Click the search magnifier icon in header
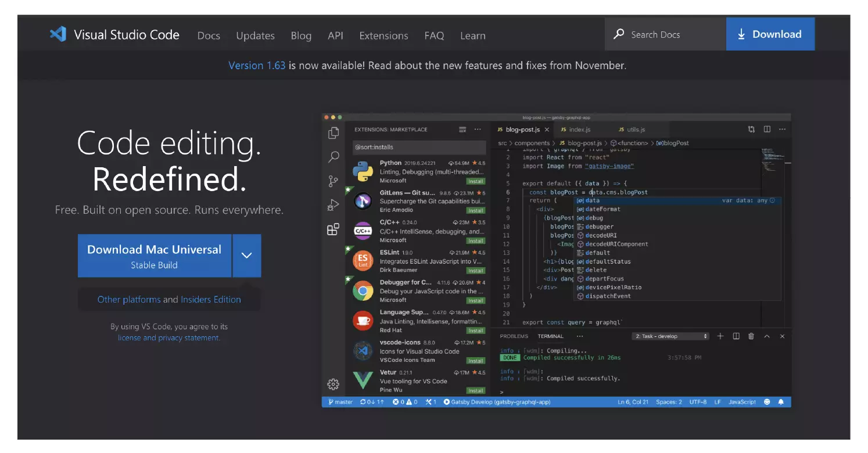This screenshot has width=868, height=453. tap(619, 34)
